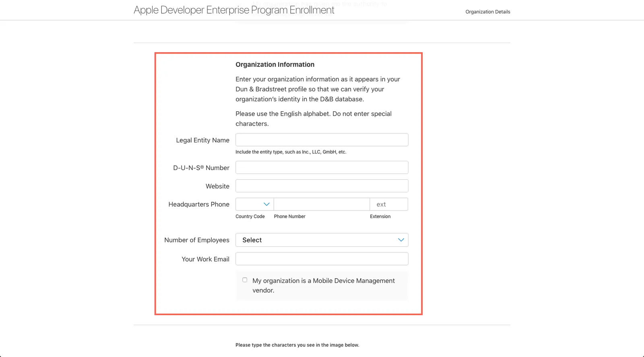Click 'My organization is a Mobile Device Management vendor' text
Viewport: 644px width, 357px height.
[324, 285]
